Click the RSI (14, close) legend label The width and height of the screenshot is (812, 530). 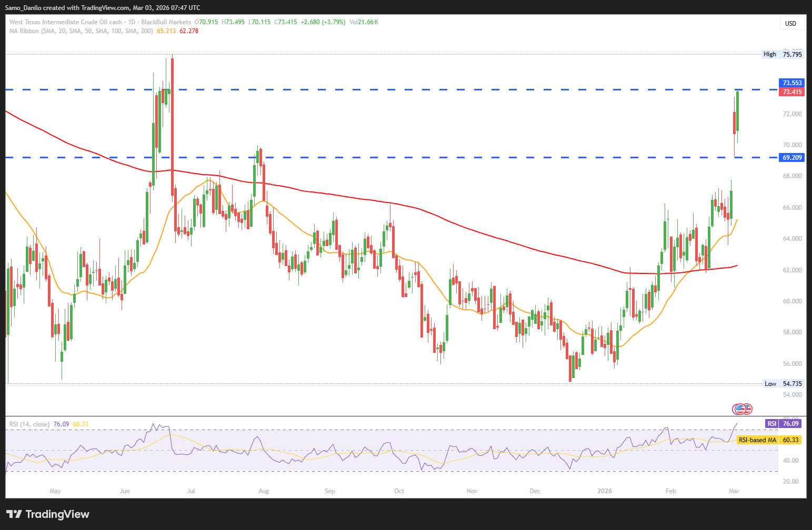[29, 424]
